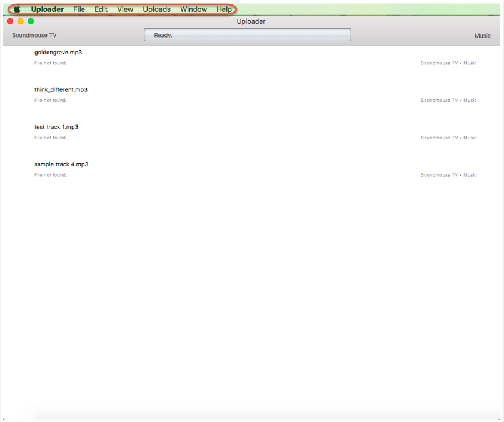Open the Uploads menu
Image resolution: width=504 pixels, height=422 pixels.
pos(156,9)
